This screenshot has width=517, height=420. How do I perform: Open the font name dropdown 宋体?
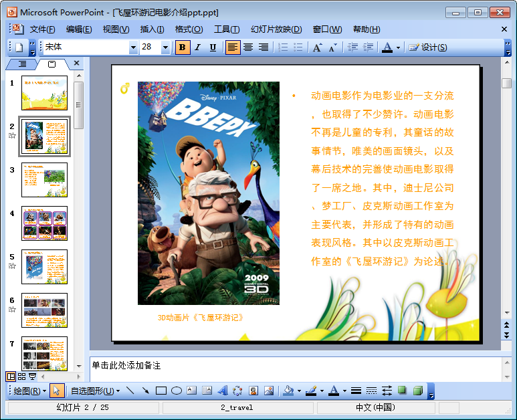point(133,47)
